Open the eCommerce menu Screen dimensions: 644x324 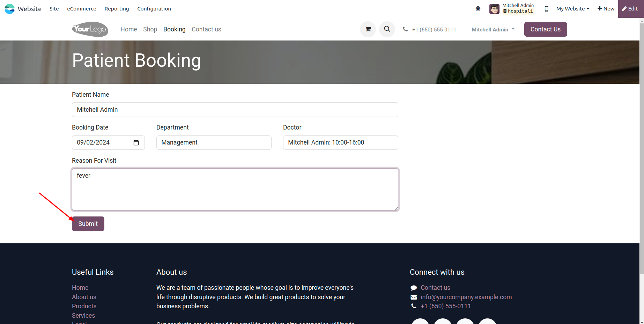(x=81, y=9)
